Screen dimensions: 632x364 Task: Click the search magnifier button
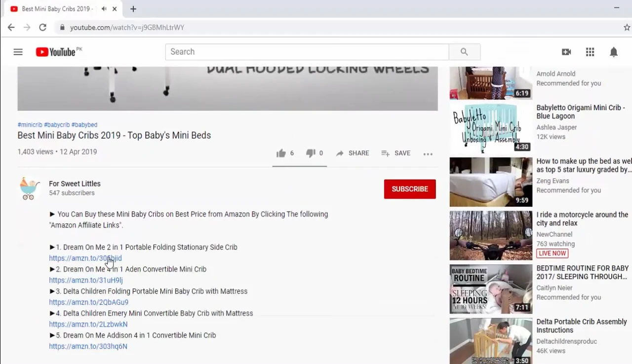464,52
